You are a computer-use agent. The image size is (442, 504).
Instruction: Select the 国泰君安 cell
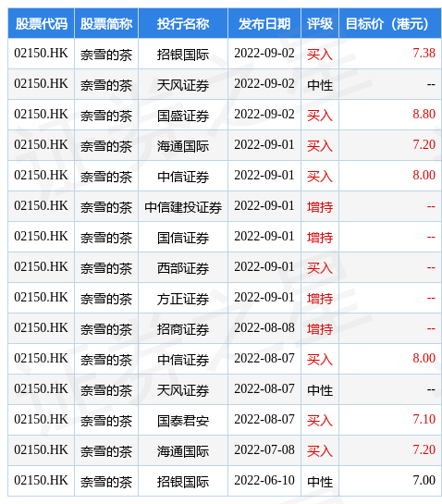183,421
